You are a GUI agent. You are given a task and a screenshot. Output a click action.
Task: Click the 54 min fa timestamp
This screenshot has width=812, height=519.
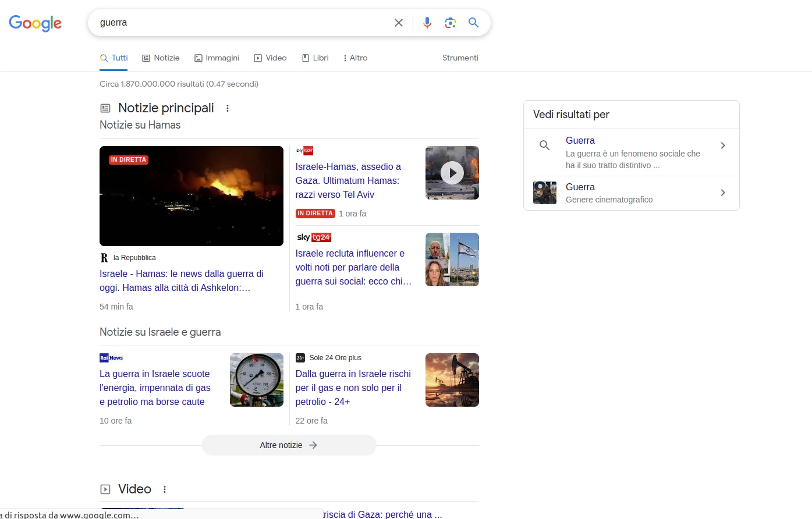[116, 307]
